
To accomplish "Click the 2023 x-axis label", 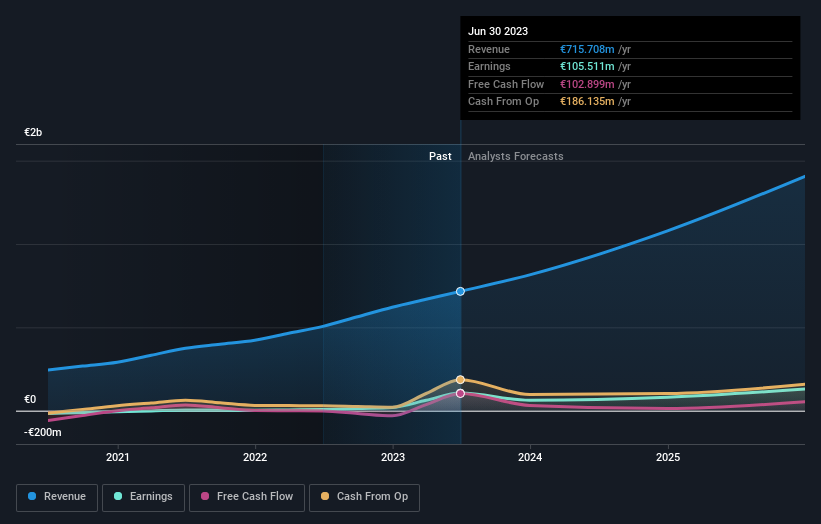I will (x=393, y=457).
